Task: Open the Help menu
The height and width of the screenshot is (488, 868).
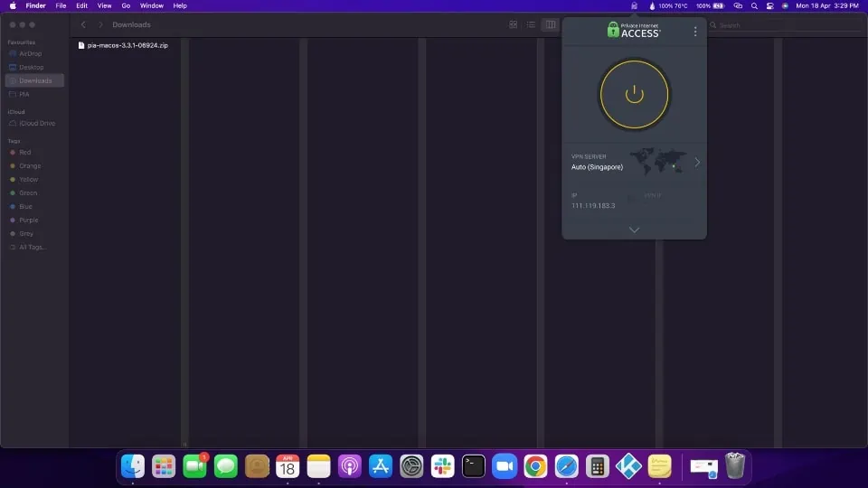Action: pos(180,6)
